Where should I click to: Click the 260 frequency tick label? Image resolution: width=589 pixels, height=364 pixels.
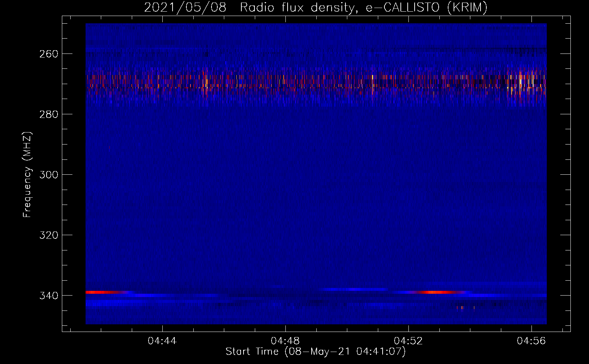(49, 54)
